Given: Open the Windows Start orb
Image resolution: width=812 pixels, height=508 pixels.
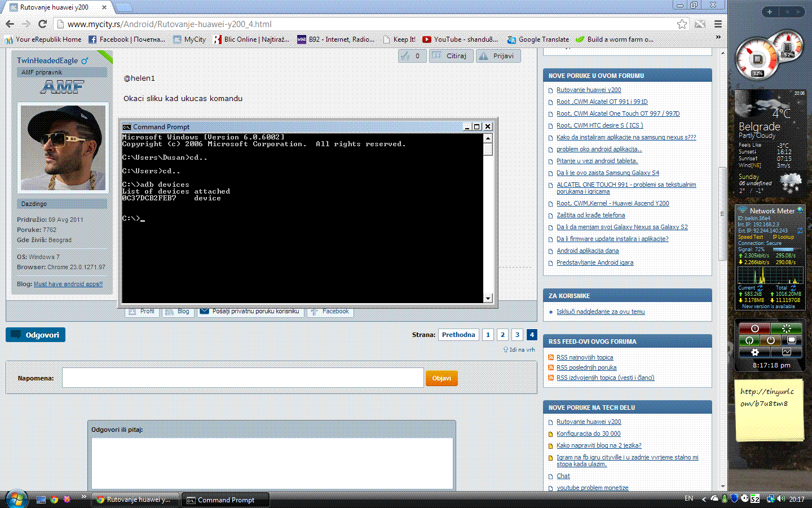Looking at the screenshot, I should [16, 499].
